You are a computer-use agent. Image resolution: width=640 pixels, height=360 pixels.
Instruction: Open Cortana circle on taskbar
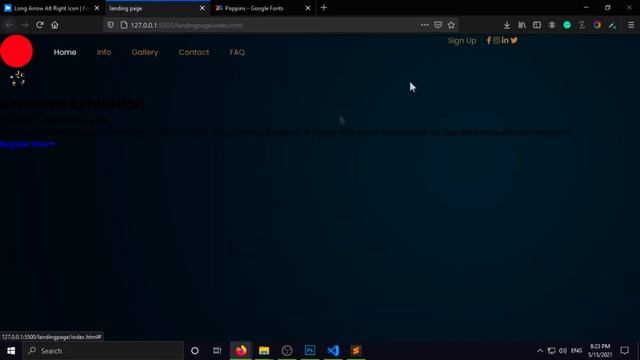195,351
